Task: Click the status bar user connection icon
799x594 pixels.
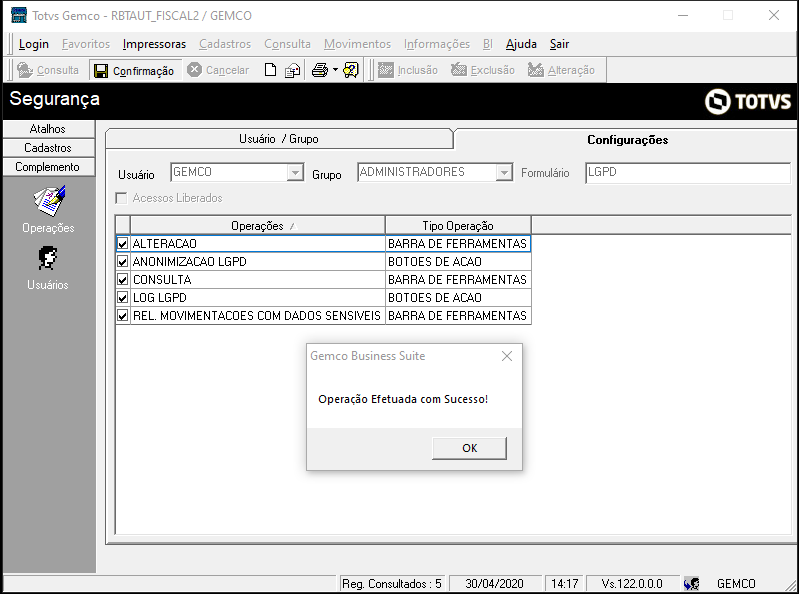Action: click(691, 584)
